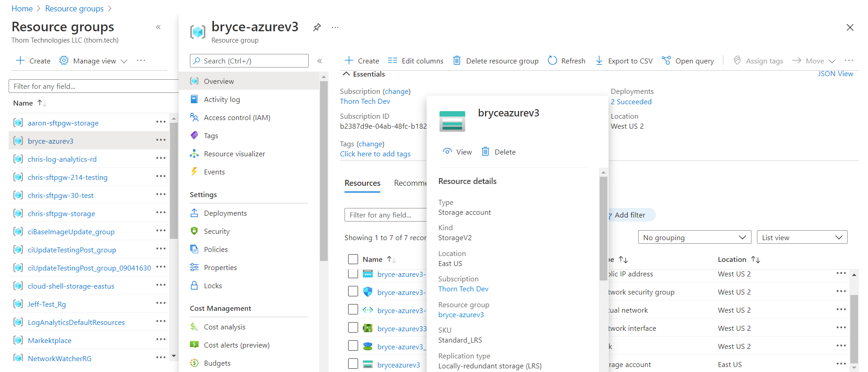Click the resource groups filter field
Image resolution: width=868 pixels, height=372 pixels.
click(93, 86)
